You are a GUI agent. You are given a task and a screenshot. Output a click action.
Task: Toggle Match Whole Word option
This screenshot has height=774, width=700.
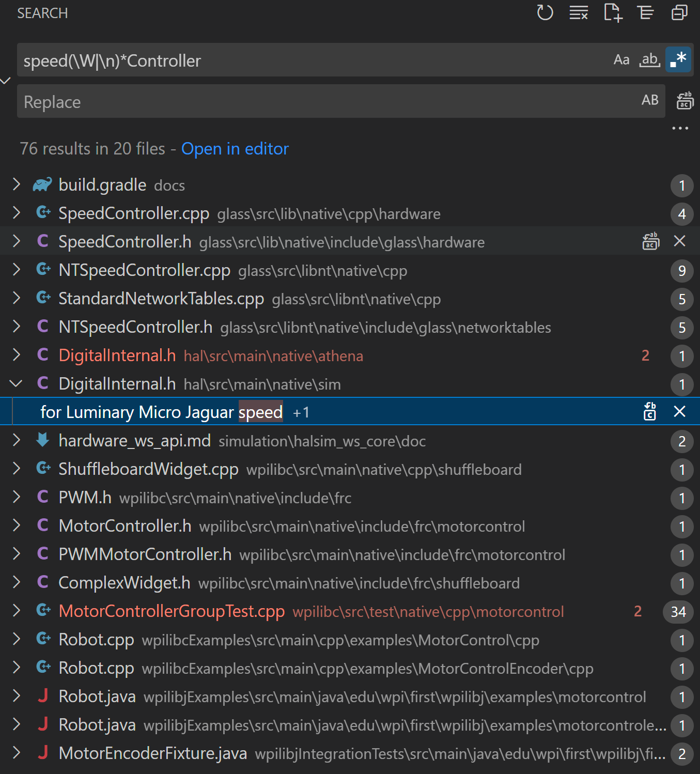(x=649, y=59)
